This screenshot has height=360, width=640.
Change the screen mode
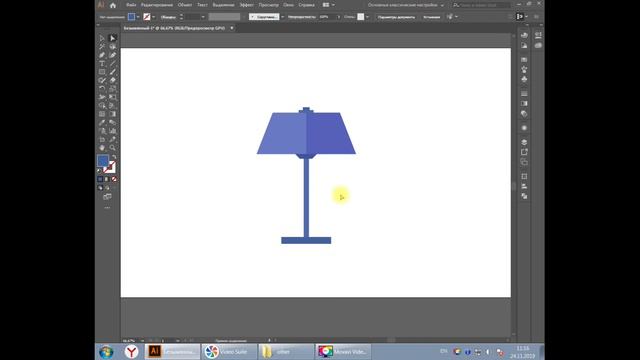[x=107, y=197]
